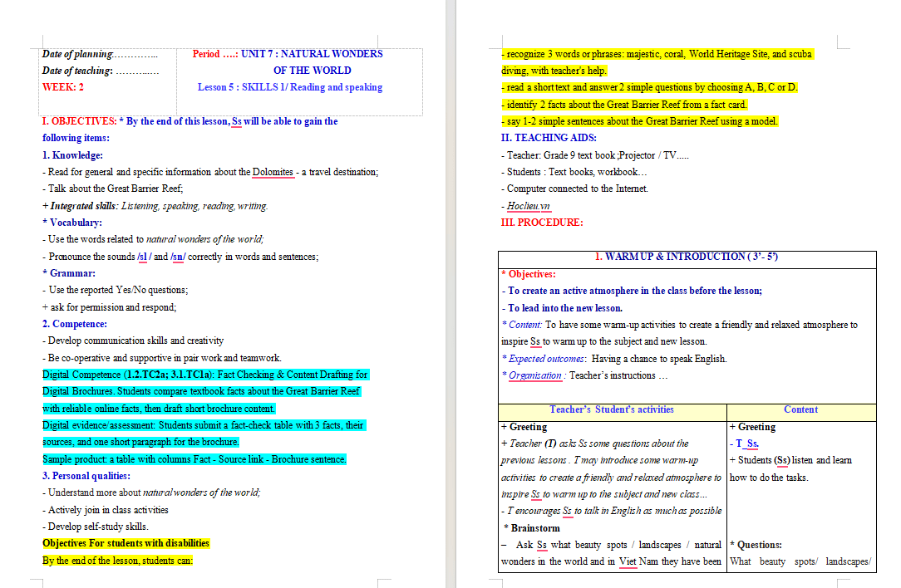Click the red WEEK: 2 text
Screen dimensions: 901x588
tap(63, 87)
